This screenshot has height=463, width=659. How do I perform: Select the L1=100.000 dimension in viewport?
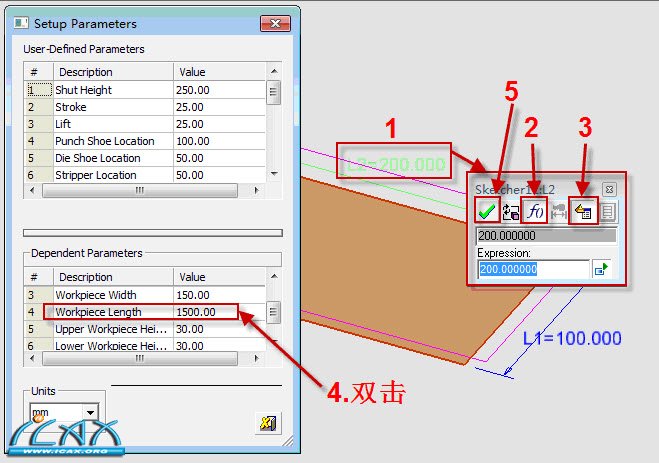572,338
